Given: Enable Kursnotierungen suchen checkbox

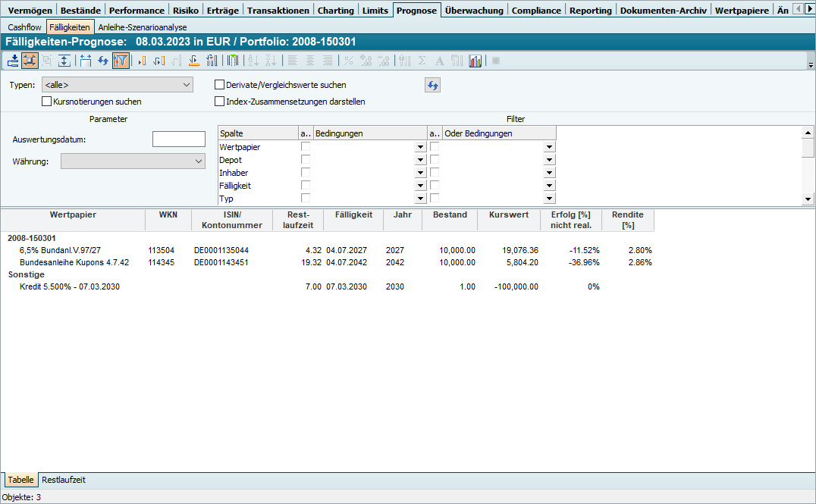Looking at the screenshot, I should click(x=47, y=101).
